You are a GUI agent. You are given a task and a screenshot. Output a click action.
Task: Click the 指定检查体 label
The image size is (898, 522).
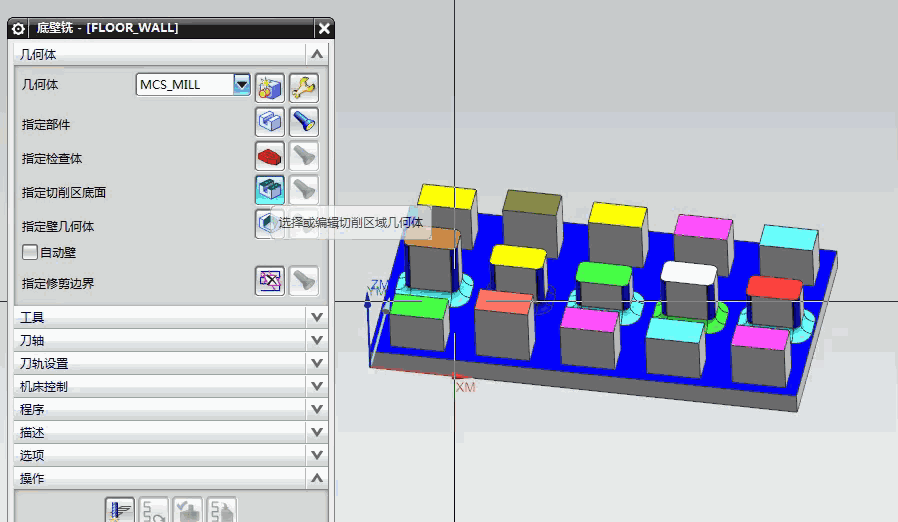point(52,159)
